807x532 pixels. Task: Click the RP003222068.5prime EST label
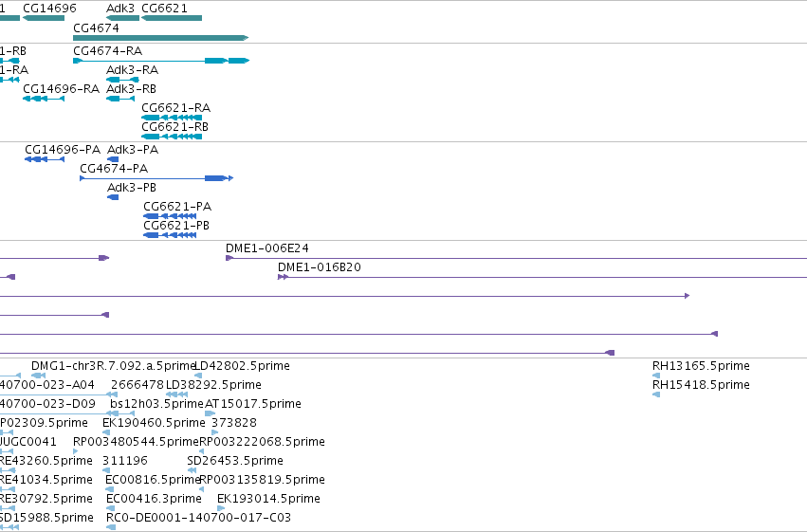pos(262,442)
